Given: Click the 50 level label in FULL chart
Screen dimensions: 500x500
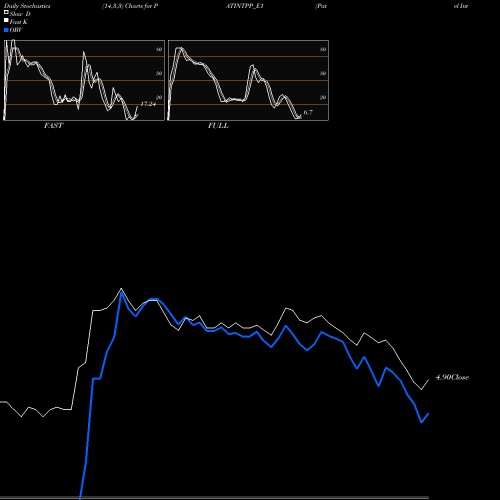Looking at the screenshot, I should coord(323,74).
